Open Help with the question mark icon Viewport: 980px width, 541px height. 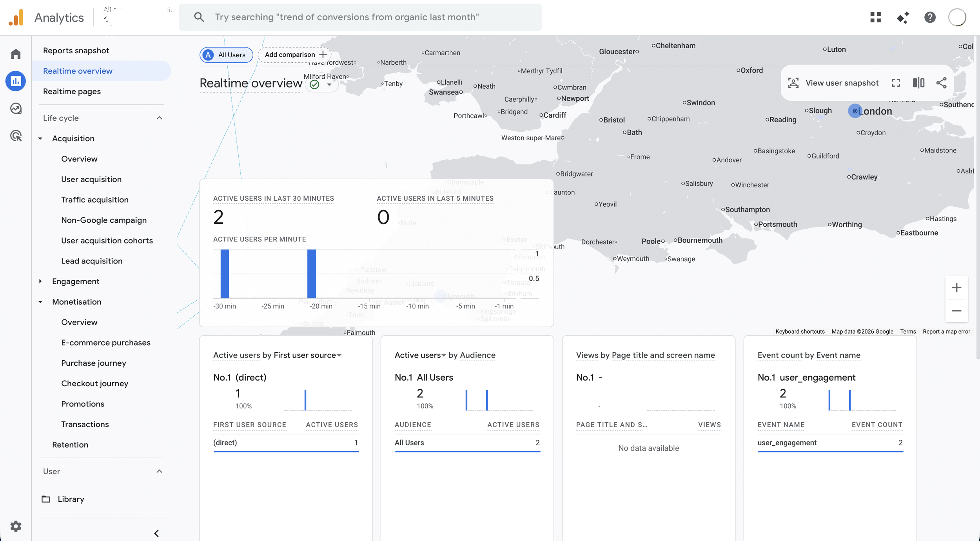930,17
